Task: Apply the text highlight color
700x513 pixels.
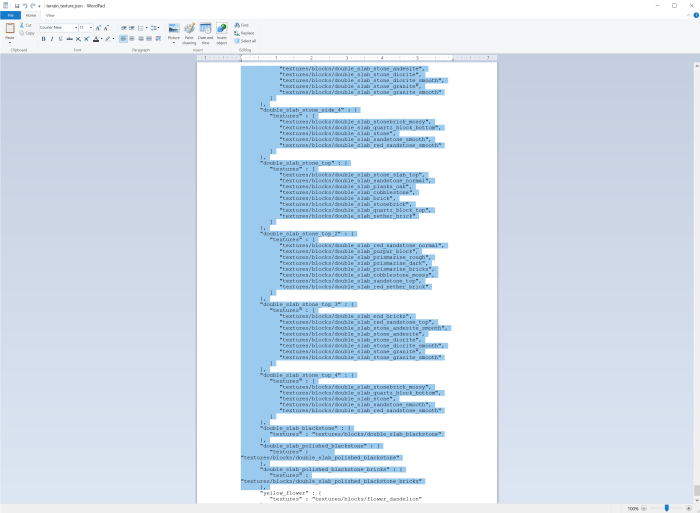Action: [108, 39]
